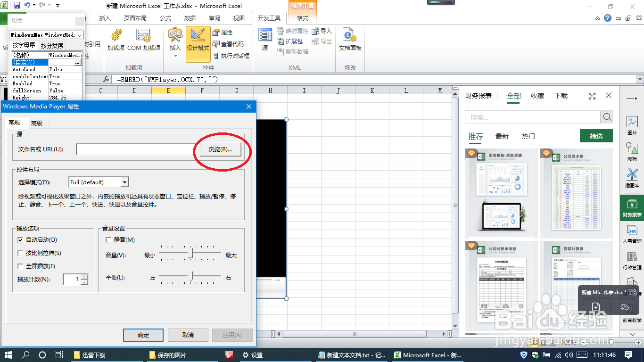Open 插图库 illustration library
The image size is (644, 362).
[x=632, y=178]
